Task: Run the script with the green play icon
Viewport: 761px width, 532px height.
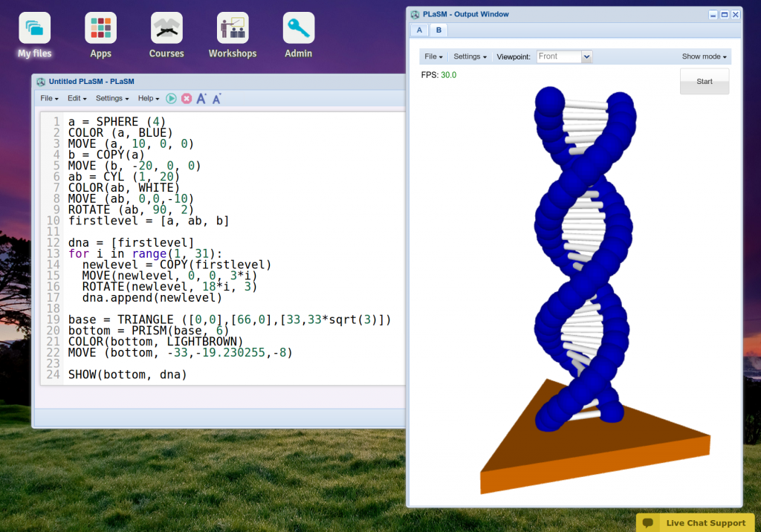Action: pyautogui.click(x=171, y=99)
